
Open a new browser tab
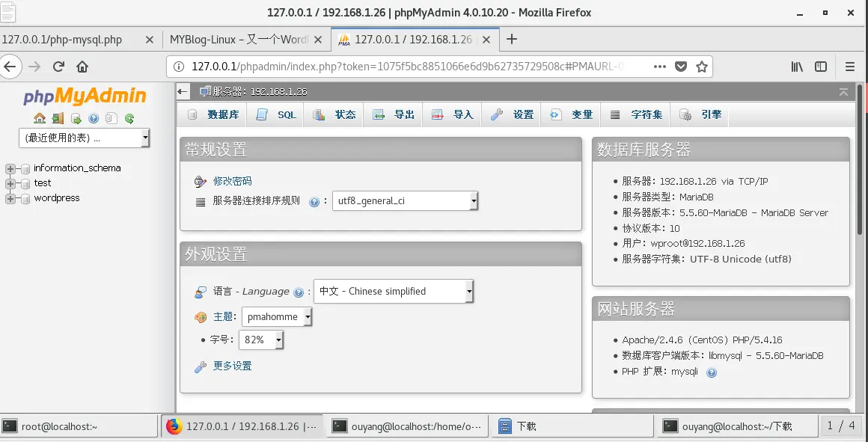pos(512,39)
